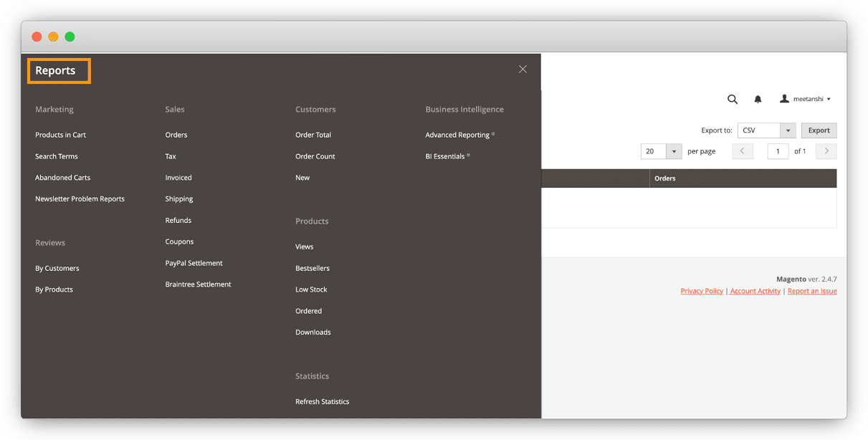The height and width of the screenshot is (440, 868).
Task: Open Braintree Settlement report
Action: click(x=199, y=284)
